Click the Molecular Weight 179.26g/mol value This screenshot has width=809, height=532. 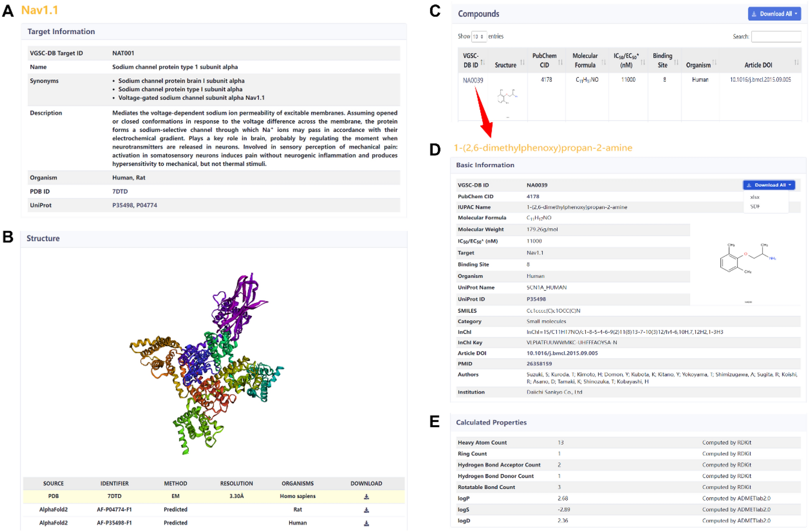click(x=542, y=229)
